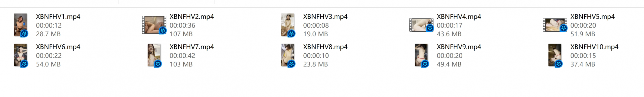Highlight the XBNFHV6.mp4 file name

(x=58, y=47)
